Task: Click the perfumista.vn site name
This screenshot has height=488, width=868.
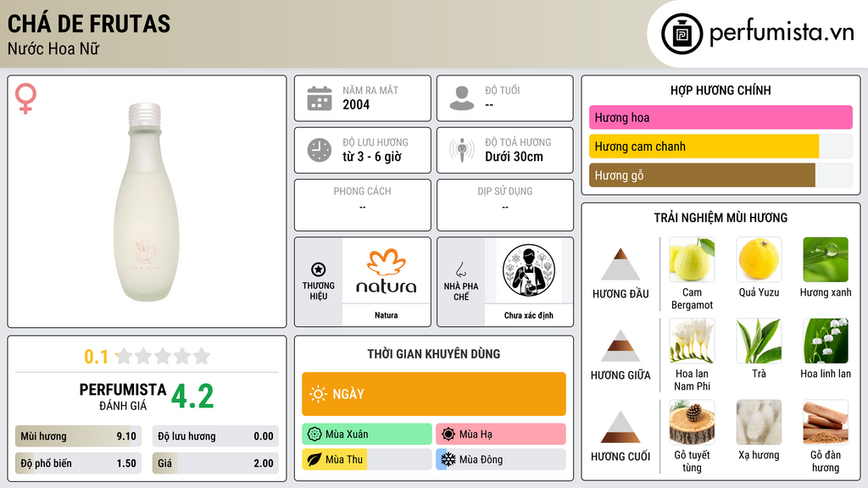Action: tap(782, 33)
